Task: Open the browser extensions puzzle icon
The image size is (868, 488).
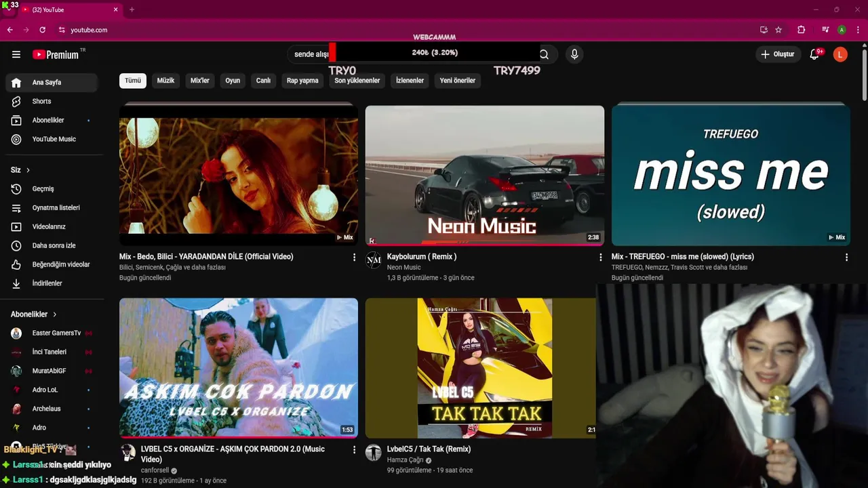Action: [x=801, y=30]
